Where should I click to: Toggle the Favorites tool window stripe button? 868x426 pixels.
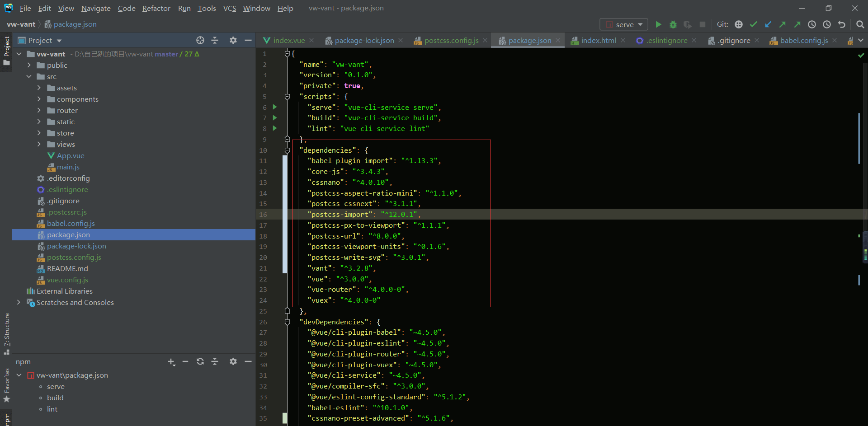pyautogui.click(x=6, y=385)
